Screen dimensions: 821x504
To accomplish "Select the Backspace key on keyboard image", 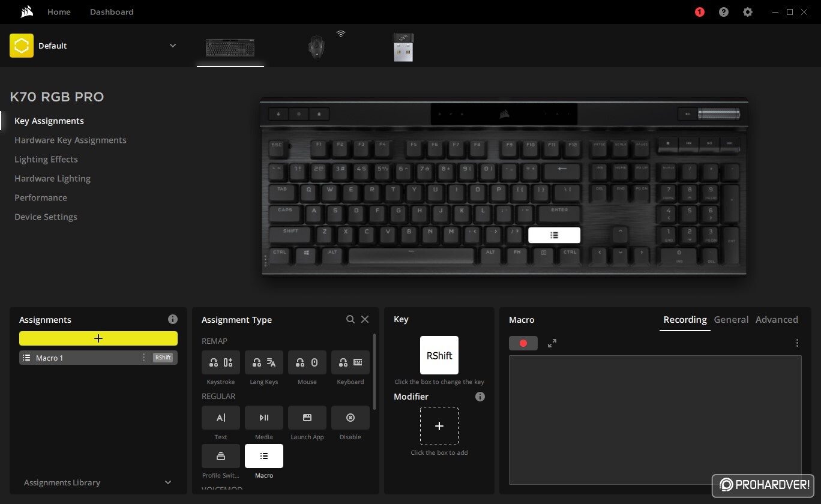I will (x=562, y=172).
